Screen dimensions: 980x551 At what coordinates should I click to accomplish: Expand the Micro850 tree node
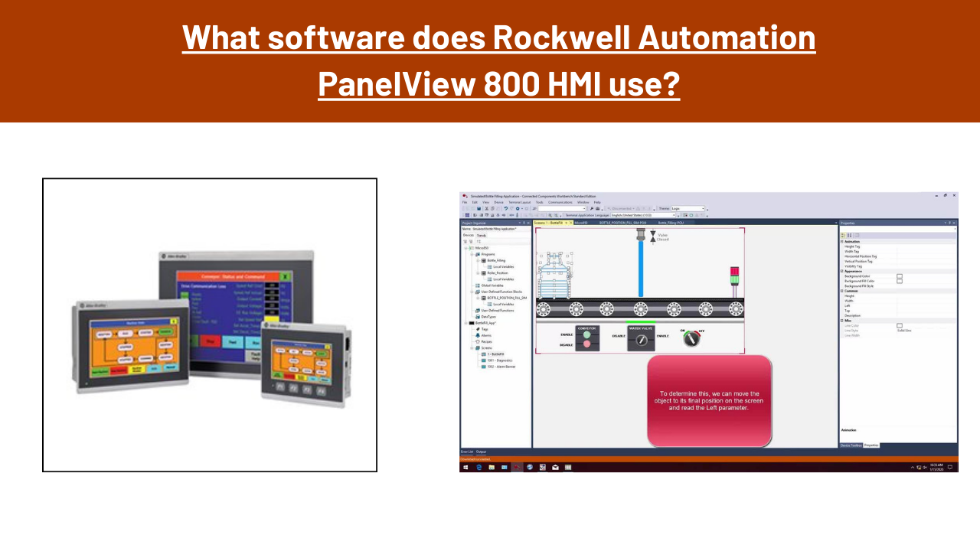466,248
